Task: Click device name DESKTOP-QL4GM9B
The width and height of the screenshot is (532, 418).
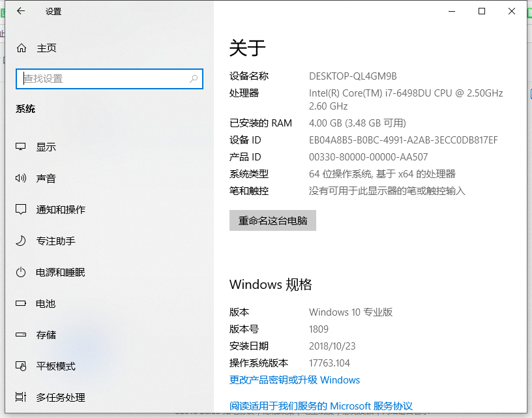Action: point(353,76)
